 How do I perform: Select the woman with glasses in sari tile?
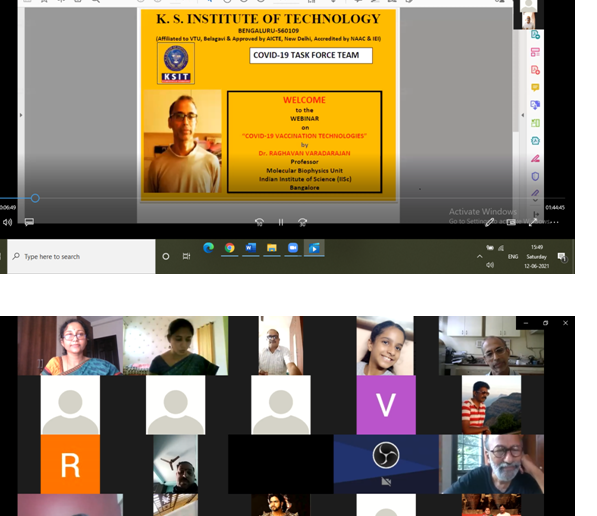point(70,346)
